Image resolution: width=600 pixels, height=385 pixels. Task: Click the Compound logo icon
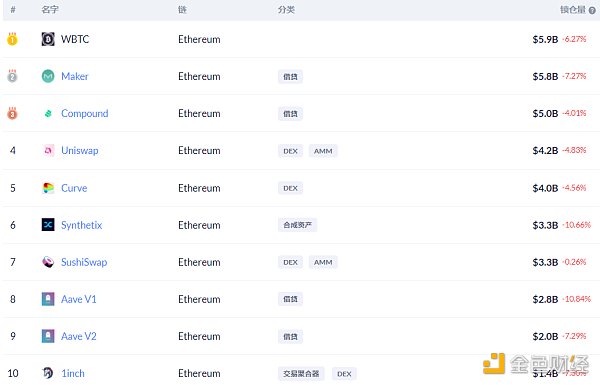click(x=48, y=113)
